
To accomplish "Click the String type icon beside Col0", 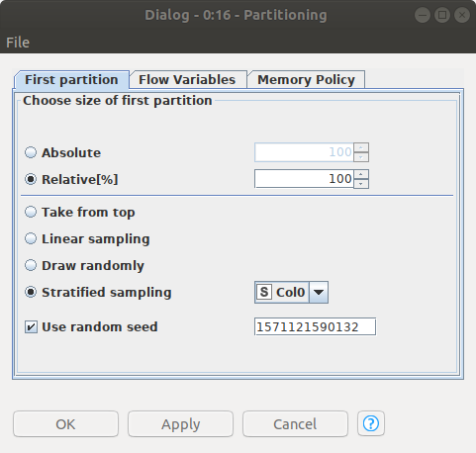I will [264, 292].
